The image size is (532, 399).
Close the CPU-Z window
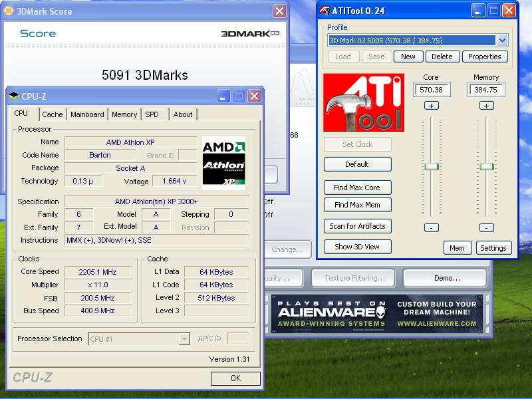(x=255, y=96)
